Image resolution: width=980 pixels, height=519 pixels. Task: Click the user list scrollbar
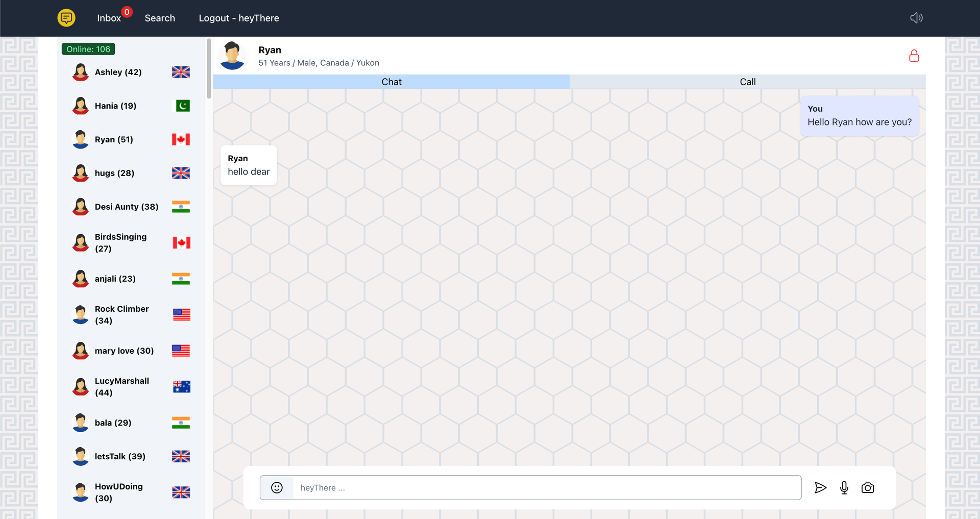tap(209, 69)
